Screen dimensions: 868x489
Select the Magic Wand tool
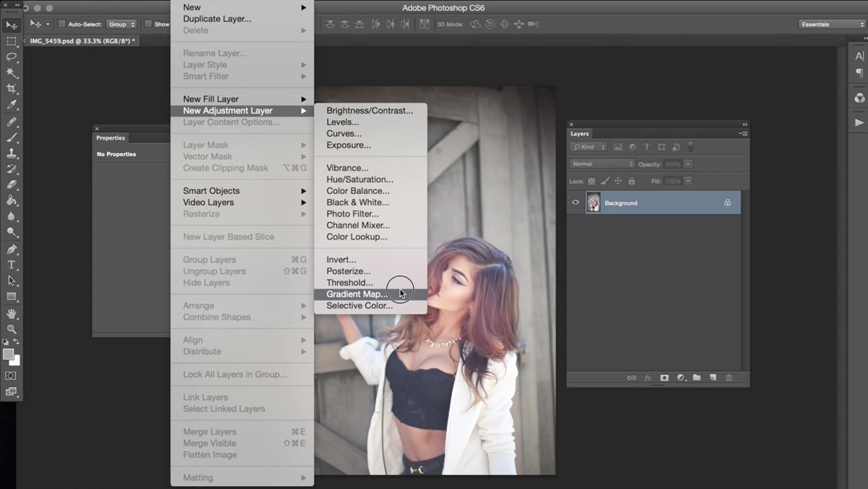click(11, 73)
